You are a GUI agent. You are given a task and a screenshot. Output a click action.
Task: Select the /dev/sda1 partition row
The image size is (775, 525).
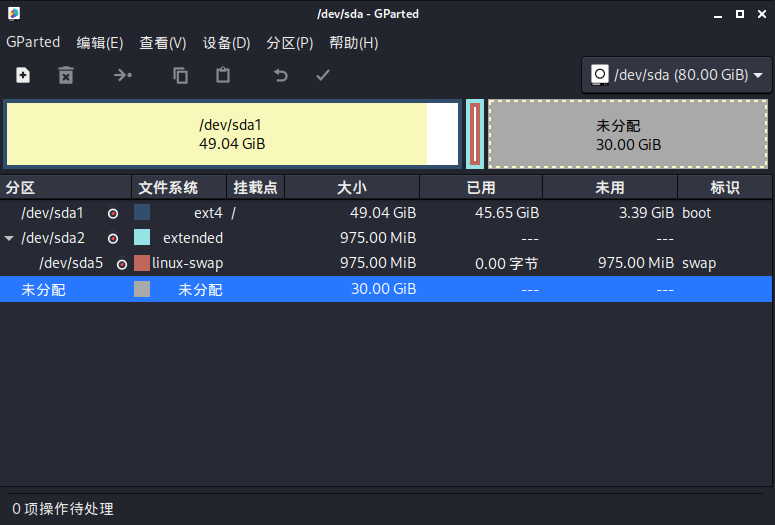(x=386, y=213)
